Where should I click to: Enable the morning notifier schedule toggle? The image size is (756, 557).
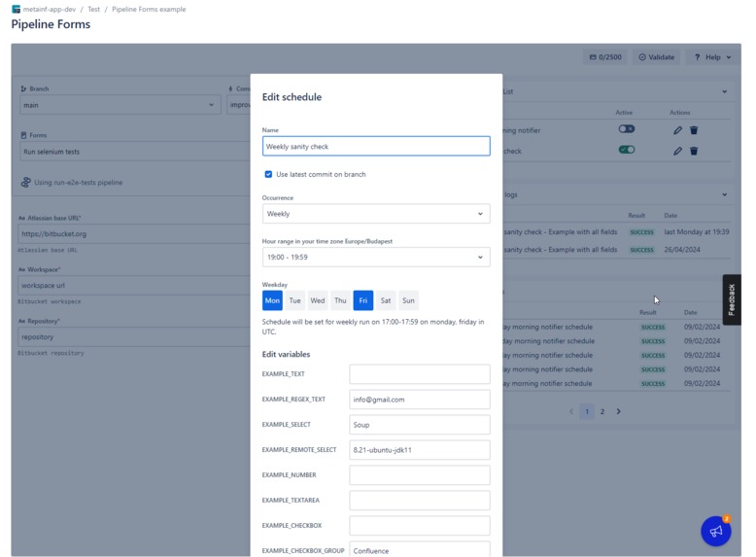(x=627, y=128)
